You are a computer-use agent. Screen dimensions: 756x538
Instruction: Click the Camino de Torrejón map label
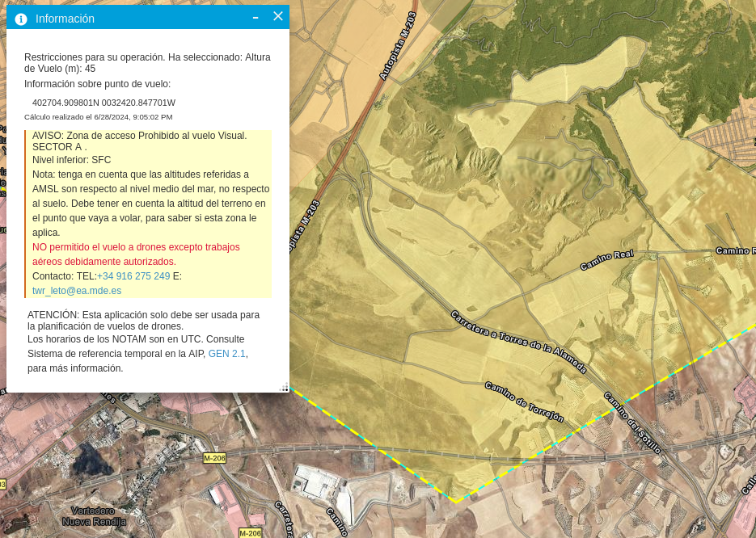pos(523,401)
